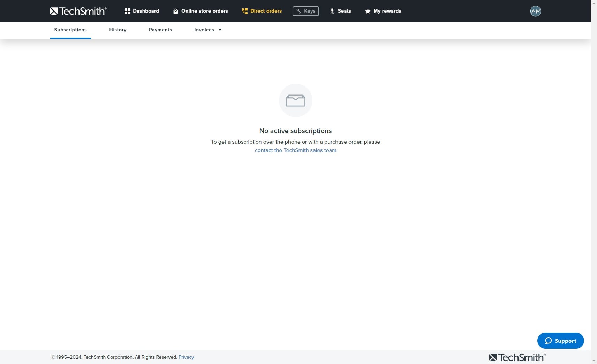Expand the Invoices dropdown
This screenshot has width=597, height=364.
tap(208, 30)
